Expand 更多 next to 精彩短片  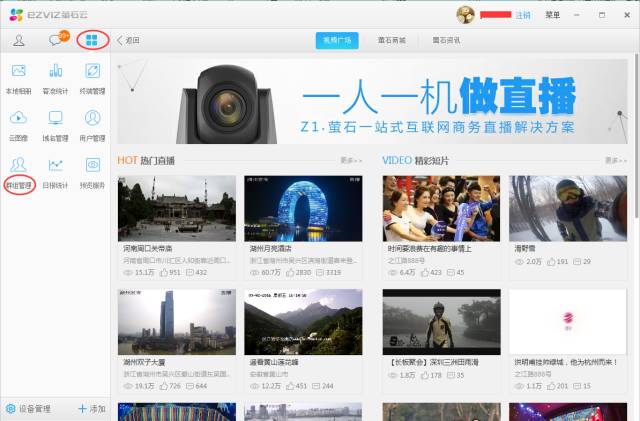pos(615,160)
